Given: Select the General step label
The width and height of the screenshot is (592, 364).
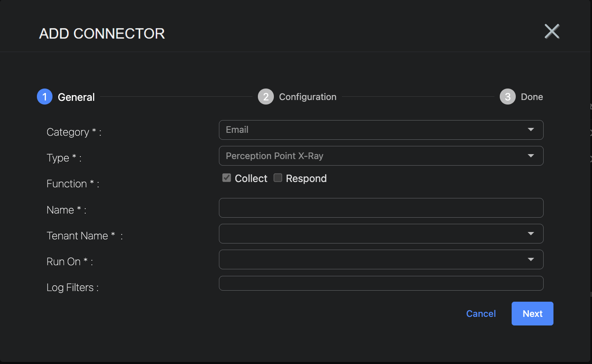Looking at the screenshot, I should 76,97.
